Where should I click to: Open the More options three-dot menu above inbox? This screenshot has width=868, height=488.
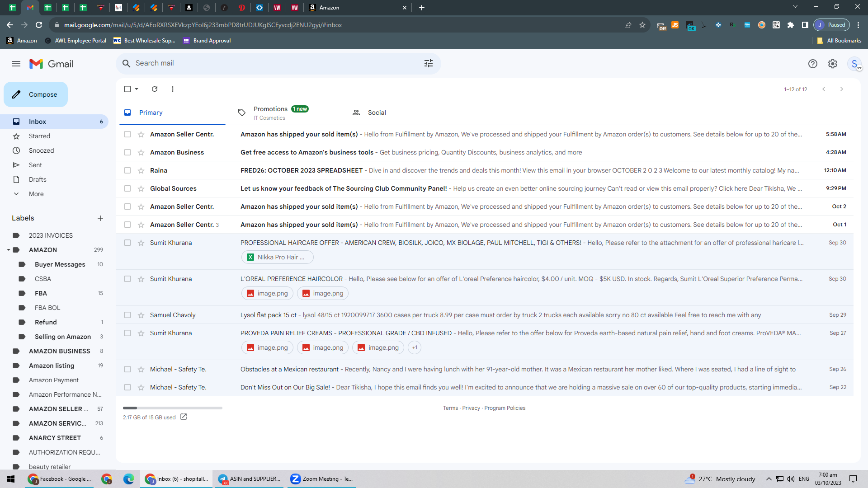[x=173, y=89]
